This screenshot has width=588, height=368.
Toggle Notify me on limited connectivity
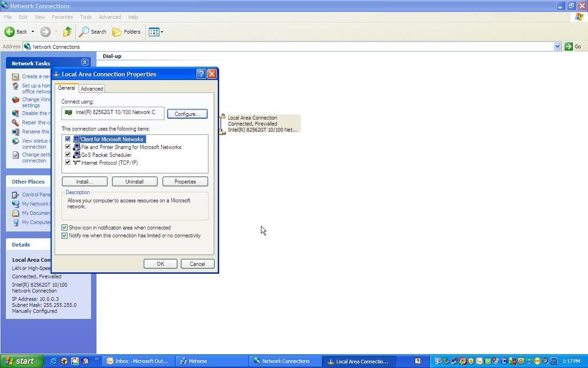[x=65, y=236]
